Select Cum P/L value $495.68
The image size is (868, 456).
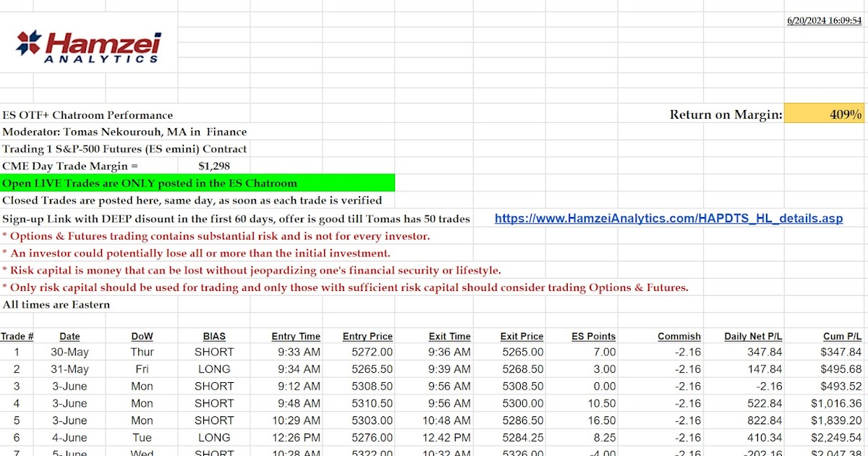click(841, 369)
